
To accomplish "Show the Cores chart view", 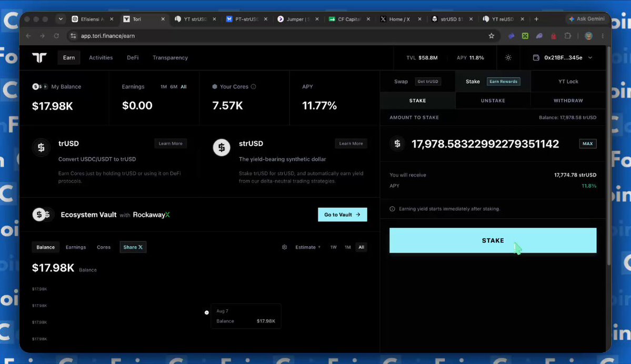I will tap(104, 247).
